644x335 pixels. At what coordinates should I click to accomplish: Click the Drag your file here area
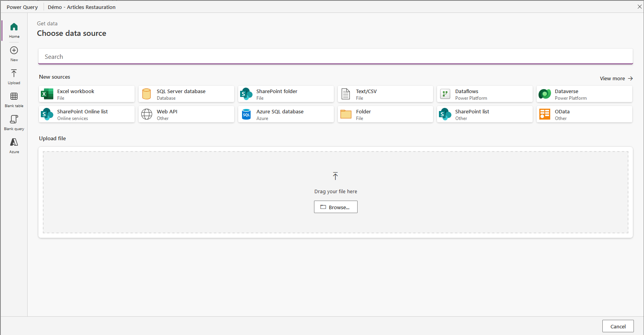(335, 192)
